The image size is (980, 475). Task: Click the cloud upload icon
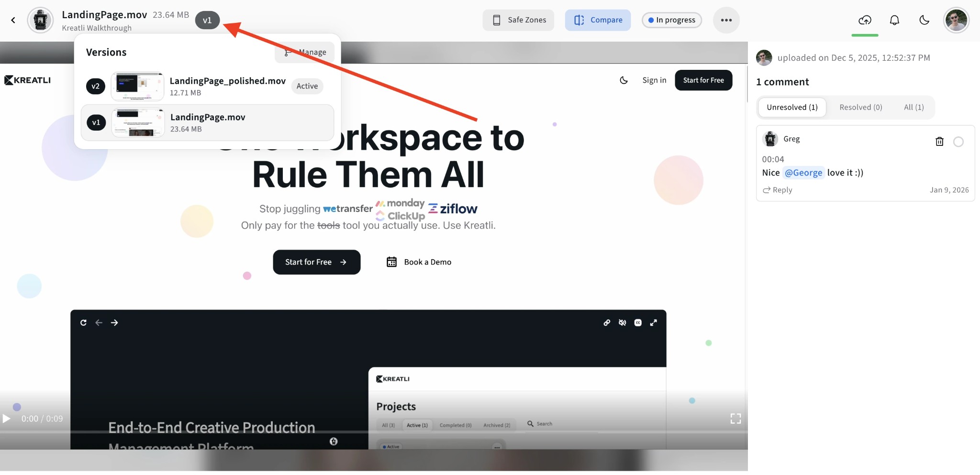tap(865, 20)
